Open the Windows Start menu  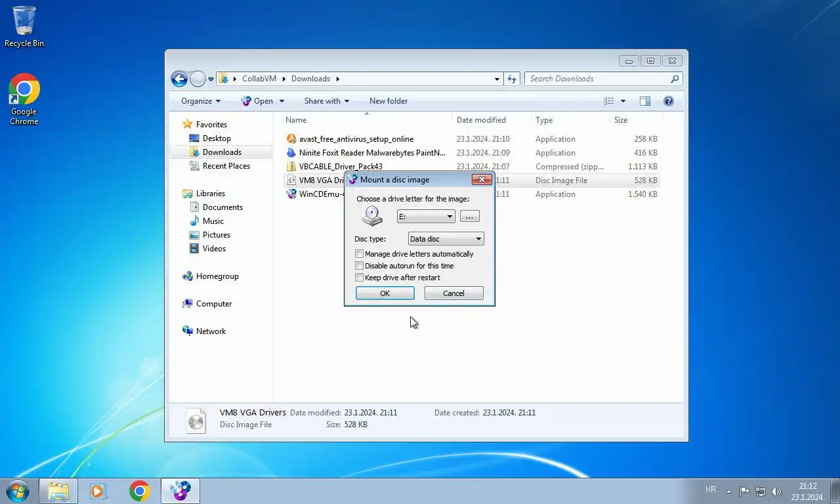pyautogui.click(x=16, y=491)
